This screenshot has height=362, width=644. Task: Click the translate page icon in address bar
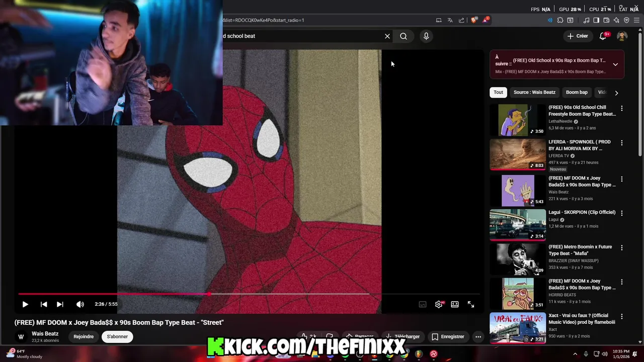tap(450, 20)
